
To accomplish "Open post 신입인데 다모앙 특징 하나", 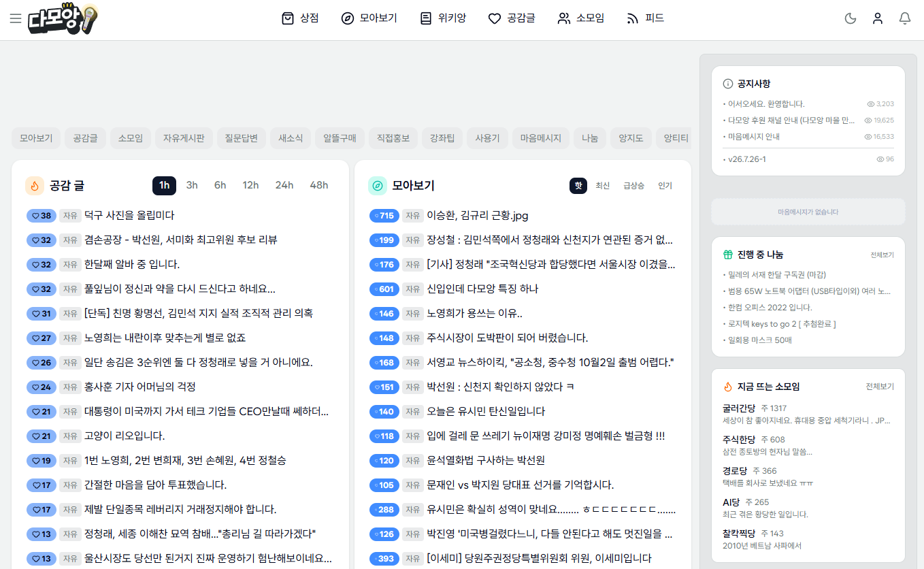I will pyautogui.click(x=482, y=289).
